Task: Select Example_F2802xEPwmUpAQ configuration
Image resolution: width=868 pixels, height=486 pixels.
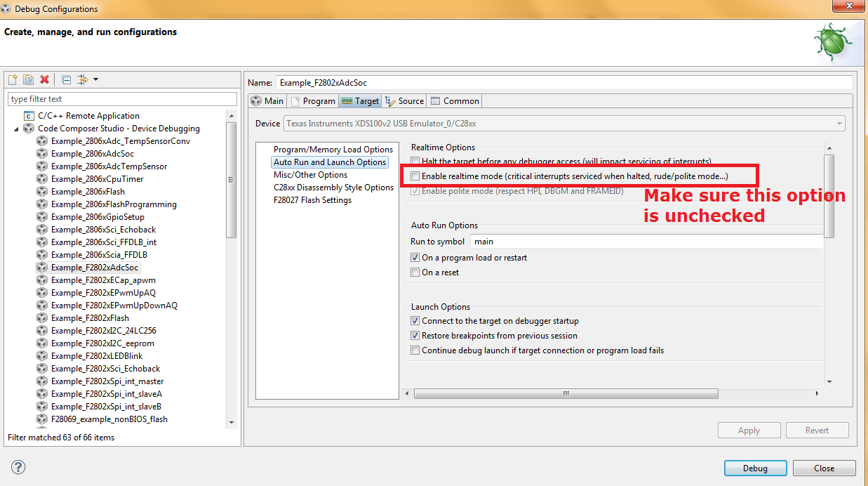Action: tap(103, 293)
